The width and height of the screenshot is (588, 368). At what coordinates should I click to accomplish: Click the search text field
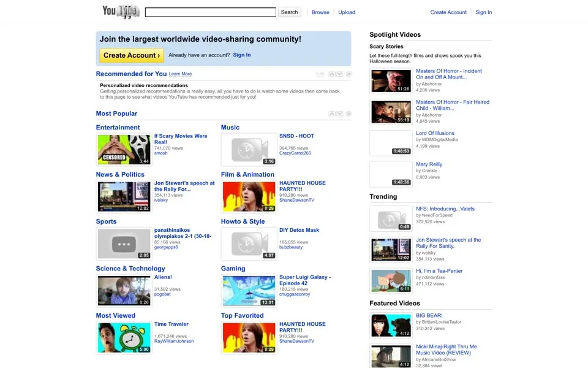(x=210, y=12)
